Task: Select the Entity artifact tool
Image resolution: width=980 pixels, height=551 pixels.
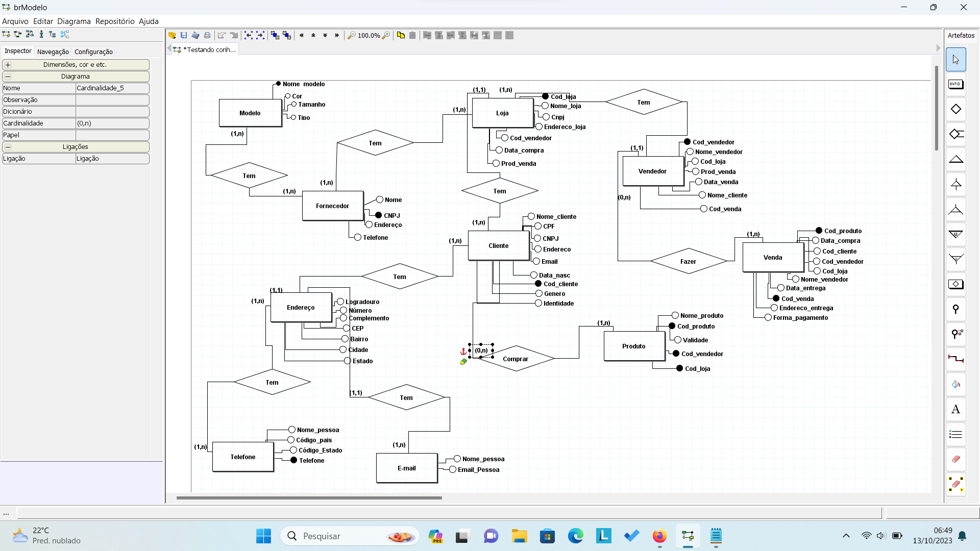Action: [x=955, y=85]
